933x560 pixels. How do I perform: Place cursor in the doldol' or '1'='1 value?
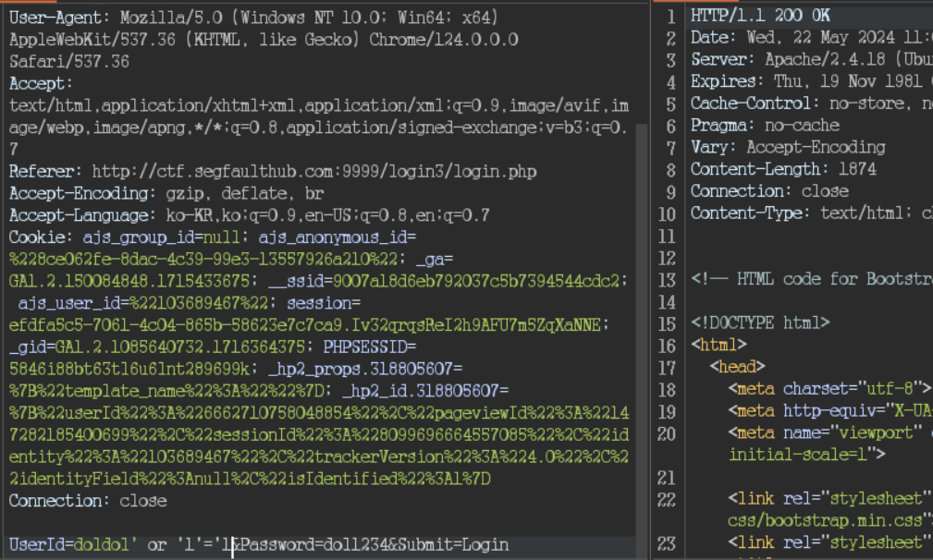(152, 544)
